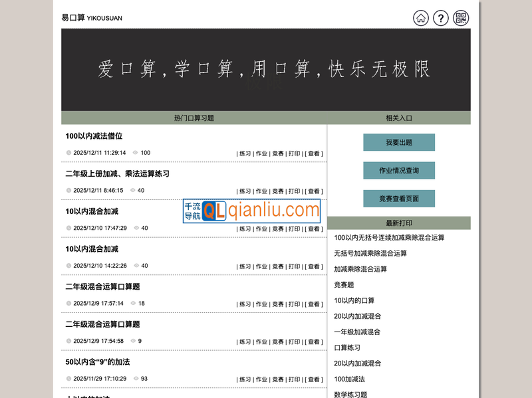Open the 竞赛查看页面 button
This screenshot has height=398, width=532.
click(398, 198)
